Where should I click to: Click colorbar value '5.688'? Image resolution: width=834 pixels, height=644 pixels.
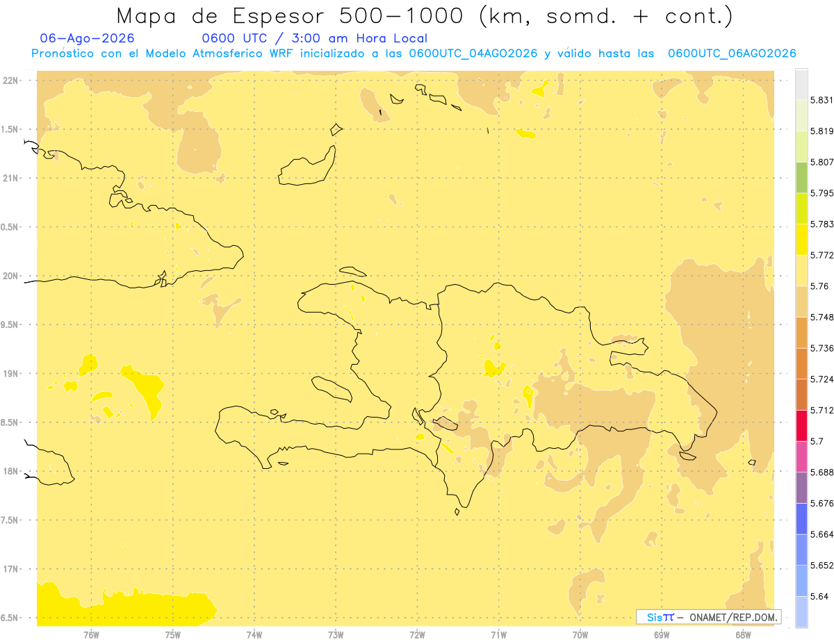(821, 472)
